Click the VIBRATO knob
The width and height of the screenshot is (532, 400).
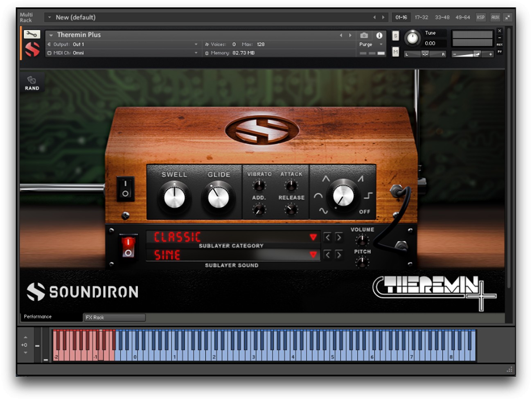coord(259,186)
